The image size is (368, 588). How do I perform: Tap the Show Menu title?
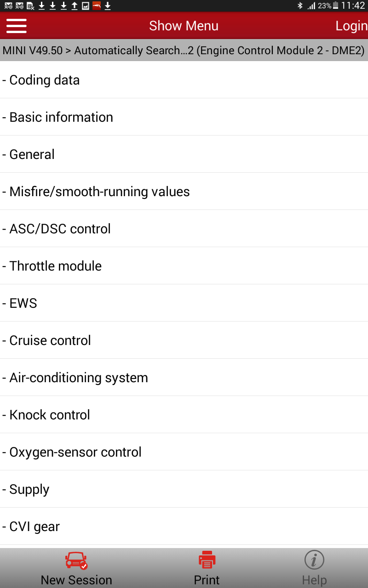[184, 26]
